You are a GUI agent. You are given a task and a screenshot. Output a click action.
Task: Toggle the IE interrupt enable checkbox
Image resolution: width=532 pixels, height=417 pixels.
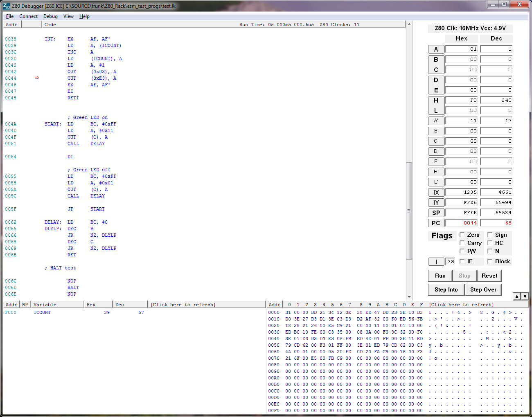[462, 261]
